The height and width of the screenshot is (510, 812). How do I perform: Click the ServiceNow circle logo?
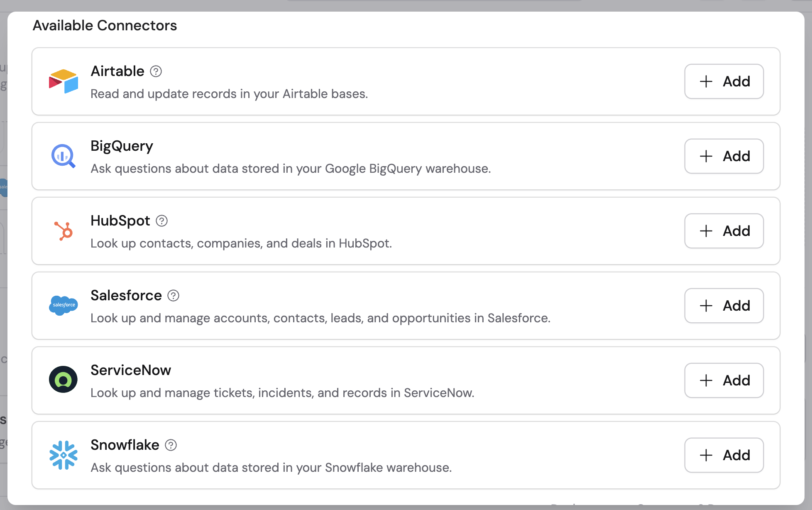click(x=64, y=379)
